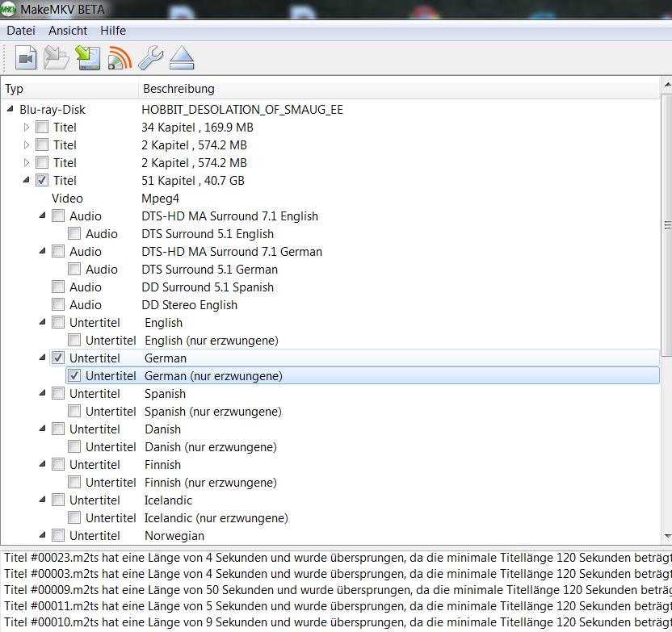This screenshot has width=672, height=632.
Task: Uncheck German (nur erzwungene) subtitle
Action: click(74, 375)
